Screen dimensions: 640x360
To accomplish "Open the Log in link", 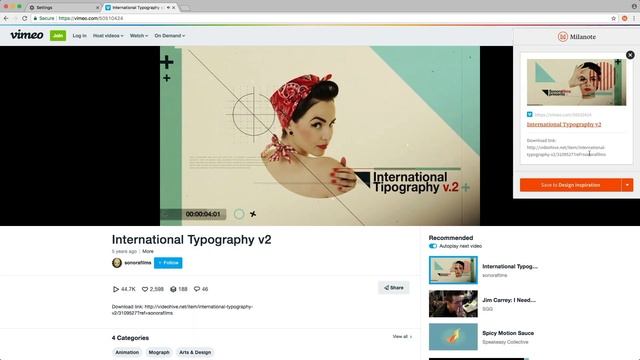I will pyautogui.click(x=80, y=36).
